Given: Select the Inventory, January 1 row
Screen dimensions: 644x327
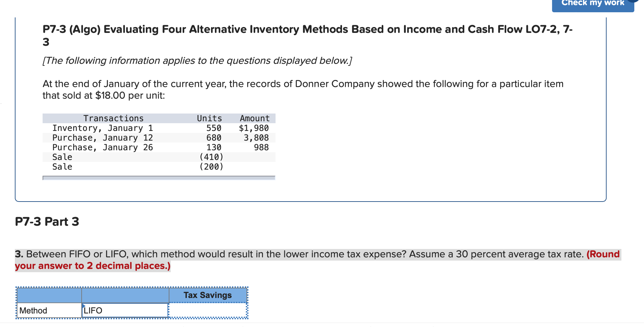Looking at the screenshot, I should pyautogui.click(x=103, y=128).
